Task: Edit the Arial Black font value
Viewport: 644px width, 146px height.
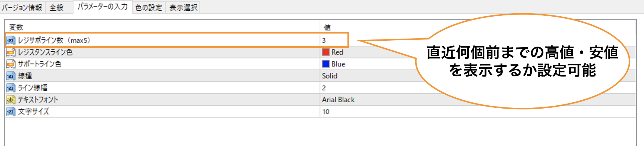Action: point(338,100)
